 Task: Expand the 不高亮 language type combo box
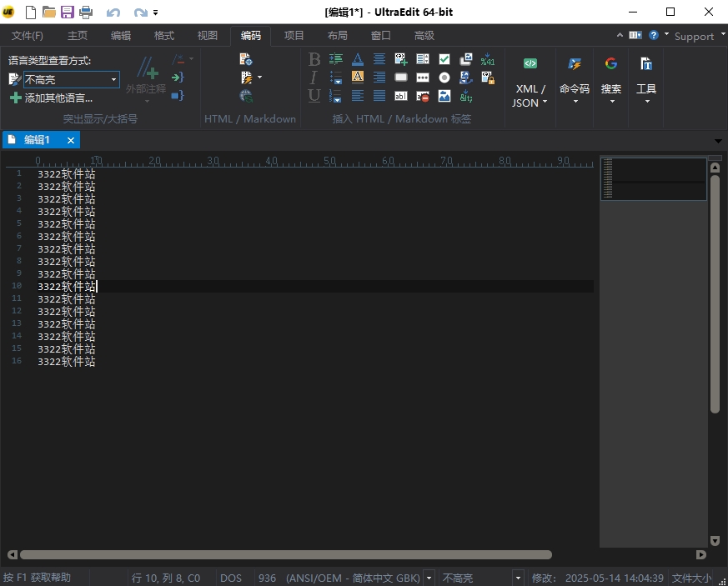click(x=113, y=80)
